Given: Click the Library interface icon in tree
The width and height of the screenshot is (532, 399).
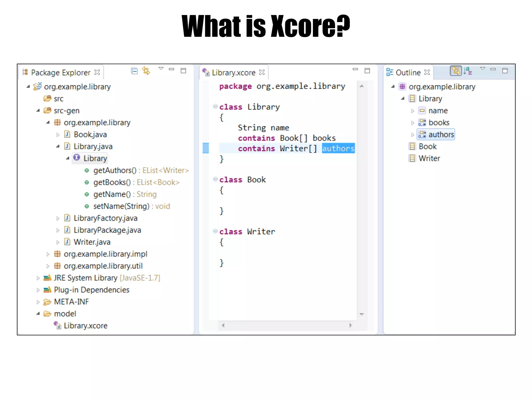Looking at the screenshot, I should pyautogui.click(x=77, y=158).
